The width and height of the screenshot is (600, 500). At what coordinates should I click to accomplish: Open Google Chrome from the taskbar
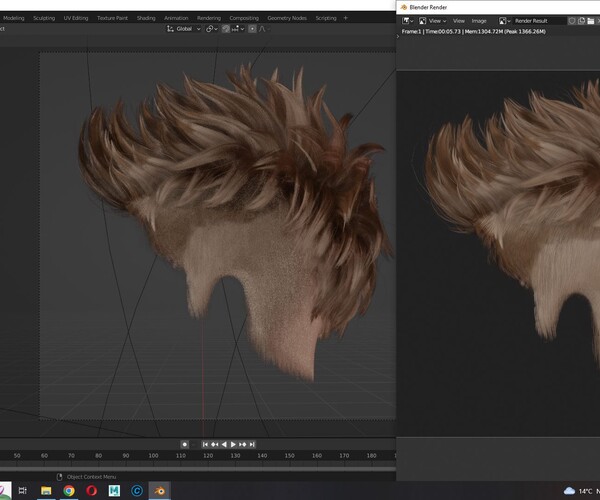(69, 490)
